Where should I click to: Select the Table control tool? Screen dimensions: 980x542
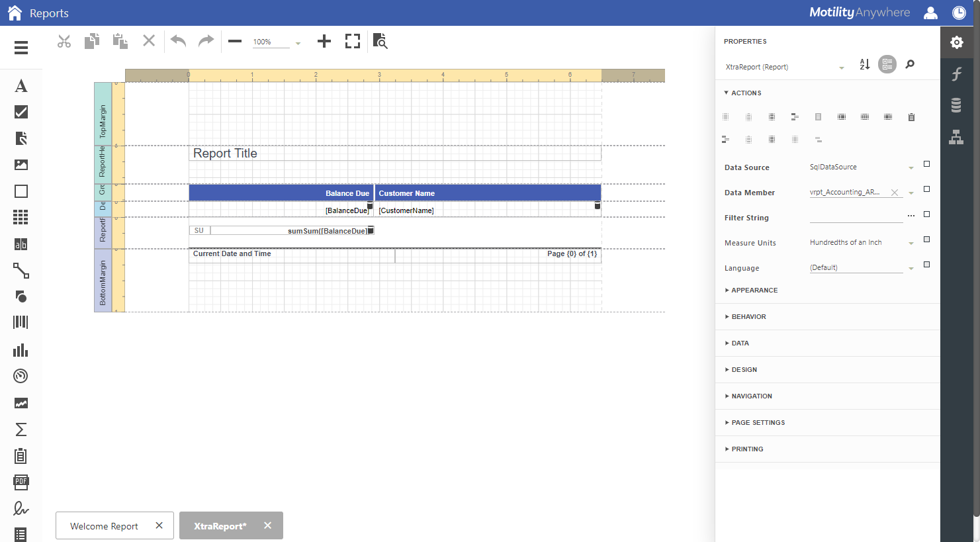[x=21, y=217]
